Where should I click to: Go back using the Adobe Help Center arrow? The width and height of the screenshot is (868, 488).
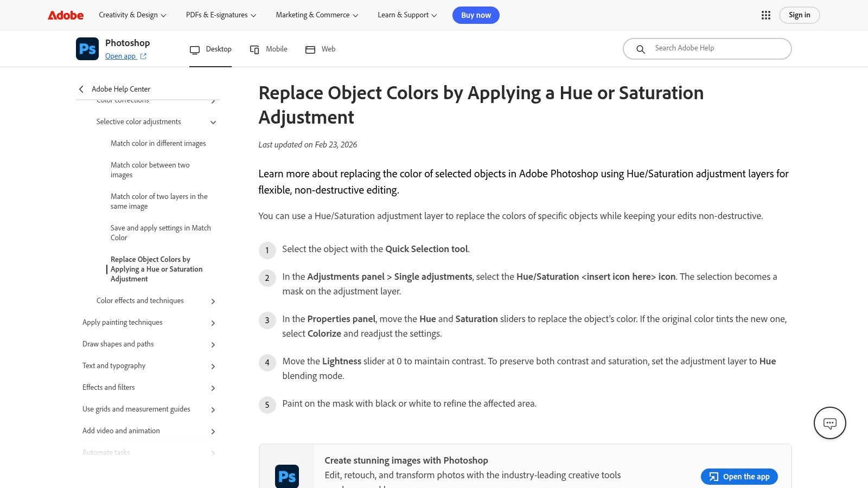[81, 89]
